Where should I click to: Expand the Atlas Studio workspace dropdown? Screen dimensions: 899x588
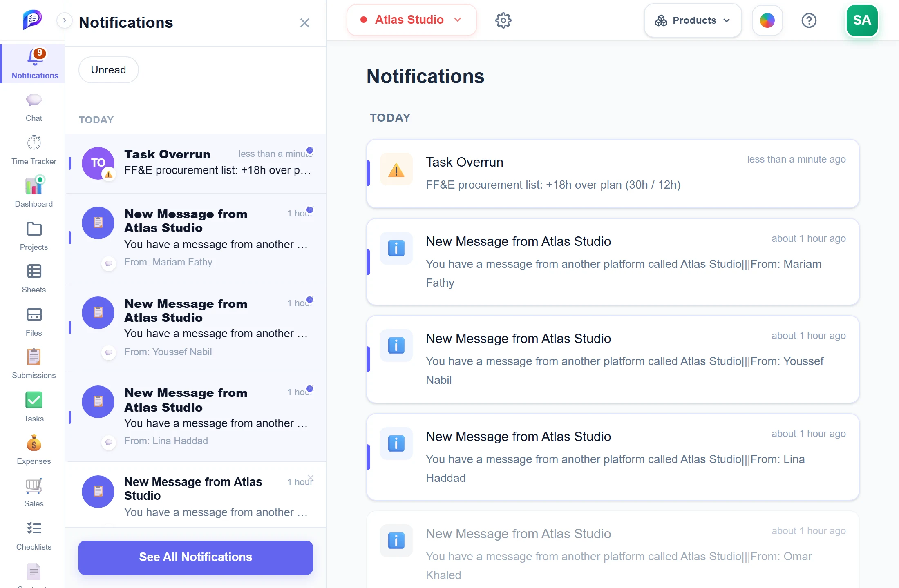click(x=411, y=20)
